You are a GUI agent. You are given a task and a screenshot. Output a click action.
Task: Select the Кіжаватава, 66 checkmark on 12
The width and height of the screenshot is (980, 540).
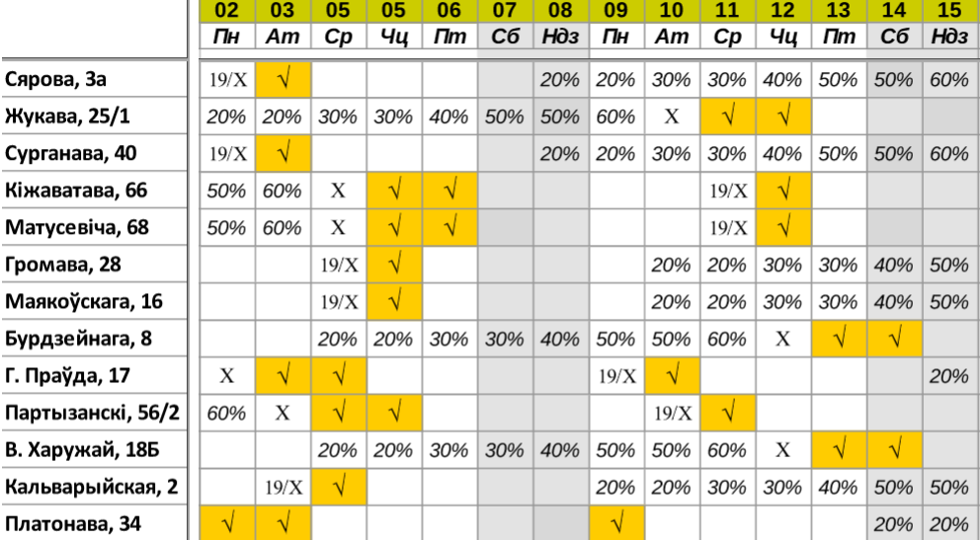(x=782, y=191)
